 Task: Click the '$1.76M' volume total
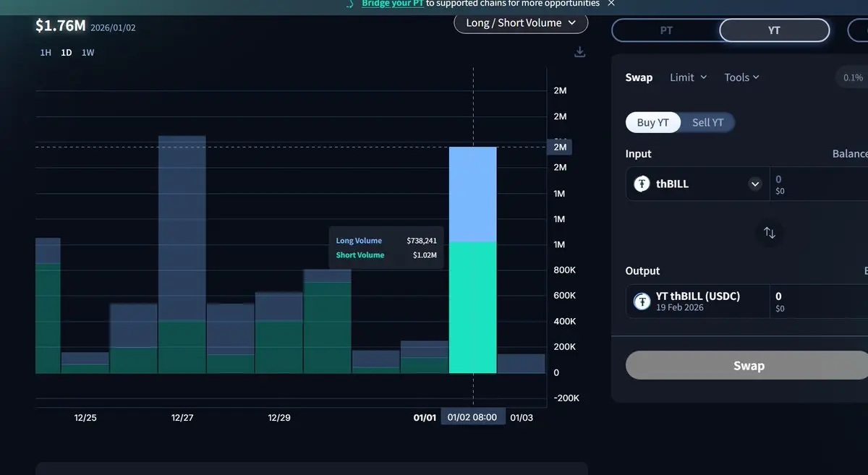[x=61, y=26]
